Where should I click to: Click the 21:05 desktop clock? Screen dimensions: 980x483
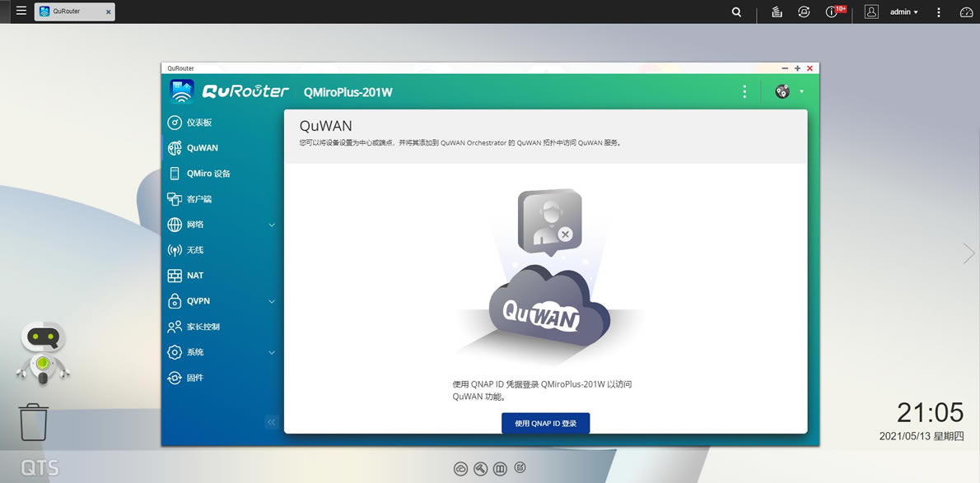pyautogui.click(x=931, y=413)
